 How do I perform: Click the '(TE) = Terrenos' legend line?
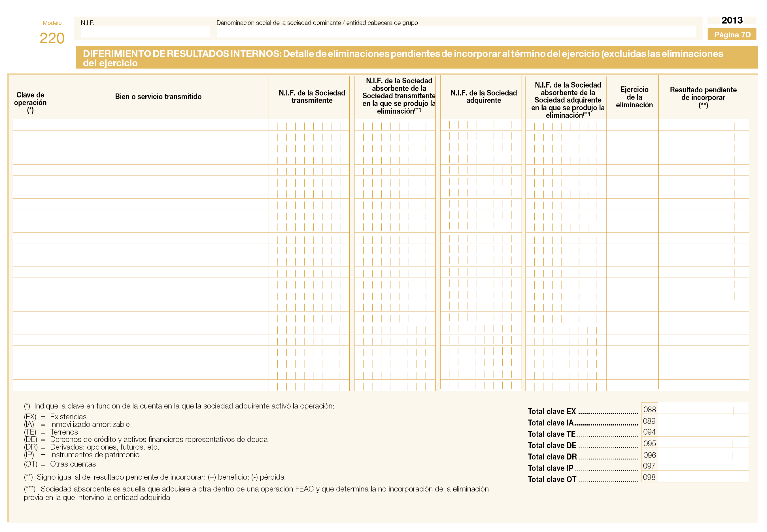(x=51, y=432)
